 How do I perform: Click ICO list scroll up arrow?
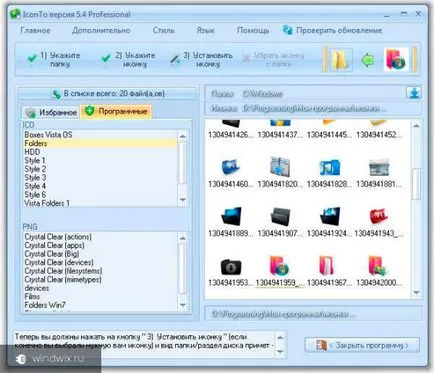[x=183, y=136]
